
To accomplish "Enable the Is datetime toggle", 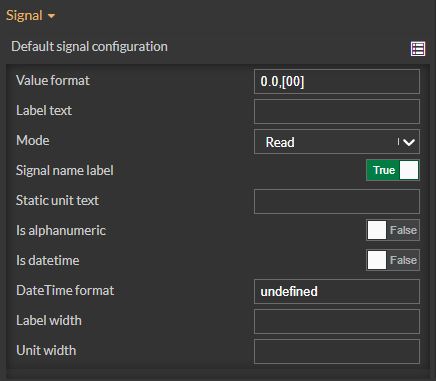I will pos(393,260).
